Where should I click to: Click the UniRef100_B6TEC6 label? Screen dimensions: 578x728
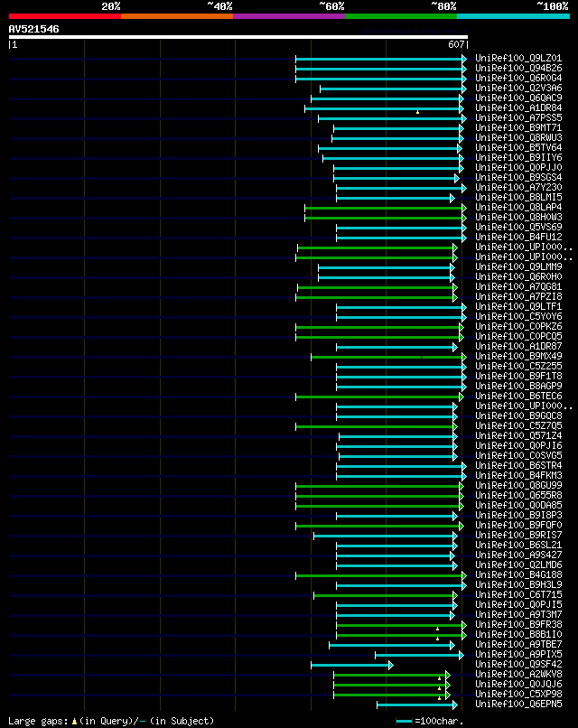[x=518, y=396]
